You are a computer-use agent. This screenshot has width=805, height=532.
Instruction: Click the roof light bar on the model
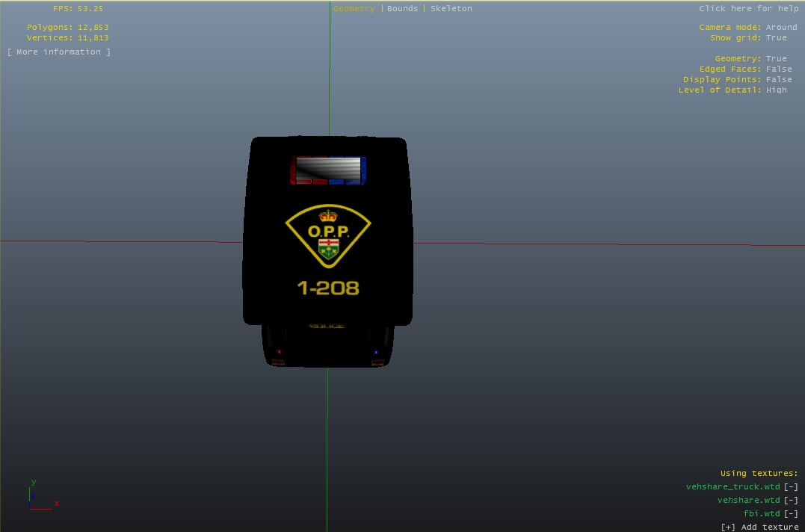pos(328,170)
